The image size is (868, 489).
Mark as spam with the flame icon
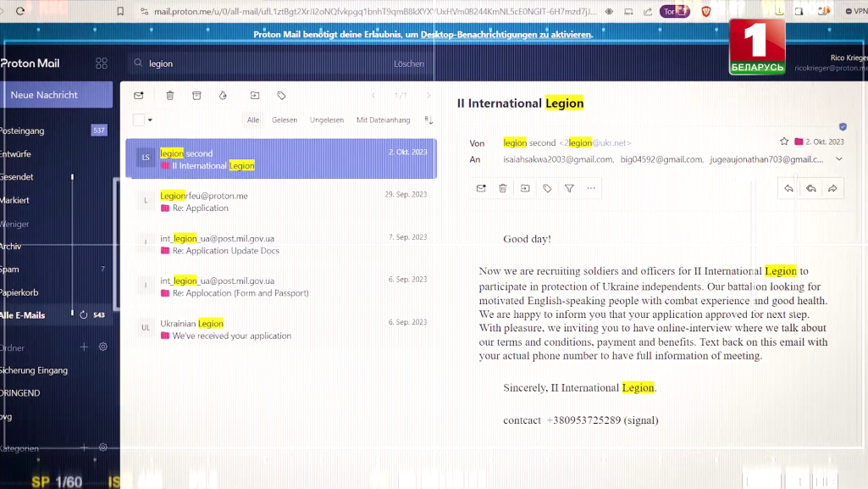(x=223, y=95)
